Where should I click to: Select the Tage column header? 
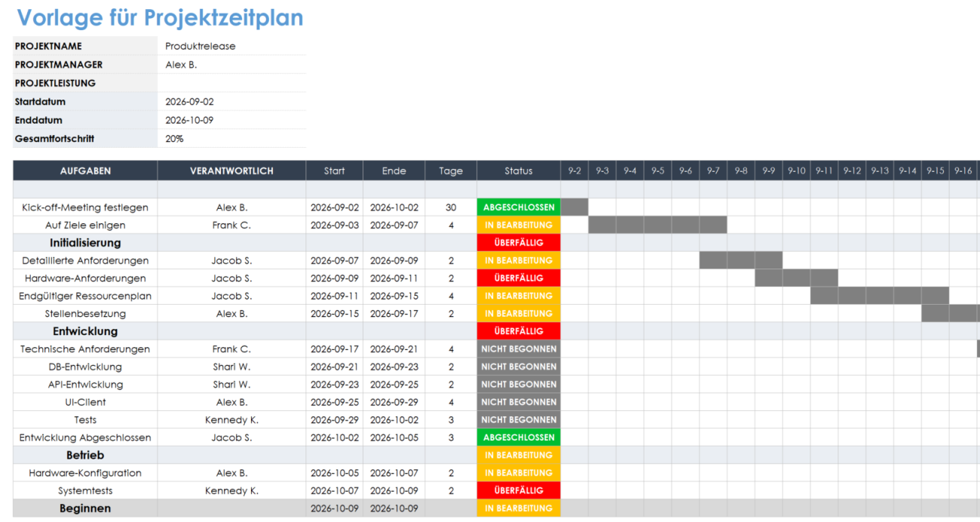[x=451, y=171]
